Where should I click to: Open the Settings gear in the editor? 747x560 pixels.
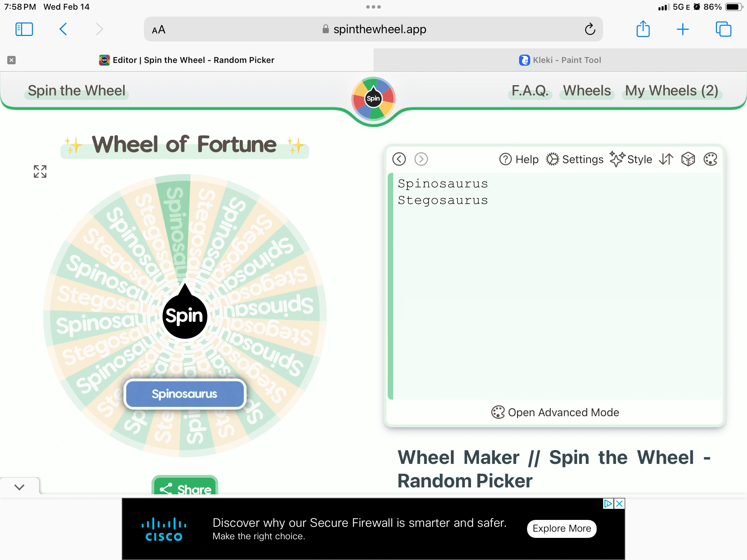[575, 159]
